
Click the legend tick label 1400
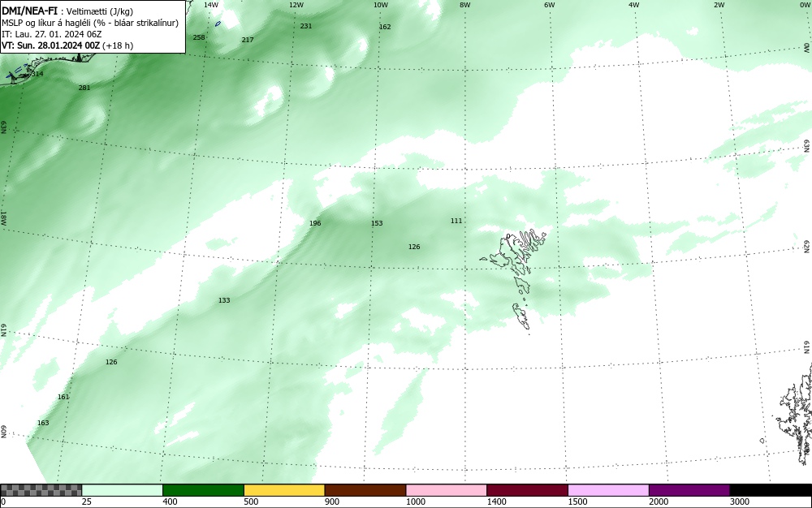(x=496, y=502)
